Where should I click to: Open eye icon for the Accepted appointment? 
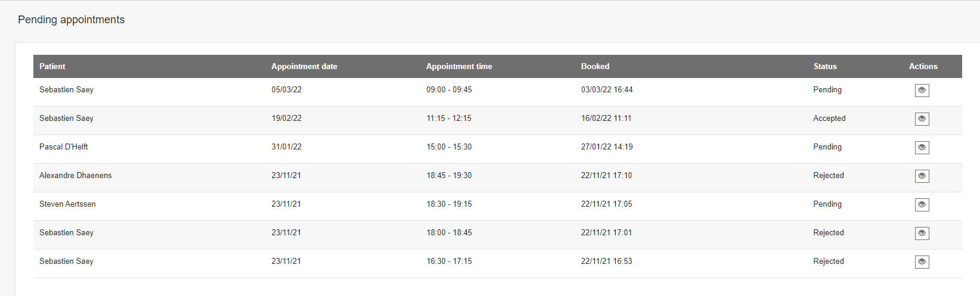tap(922, 119)
